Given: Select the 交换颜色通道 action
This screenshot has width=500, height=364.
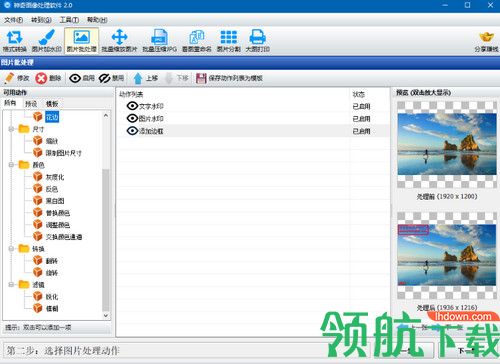Looking at the screenshot, I should click(64, 237).
